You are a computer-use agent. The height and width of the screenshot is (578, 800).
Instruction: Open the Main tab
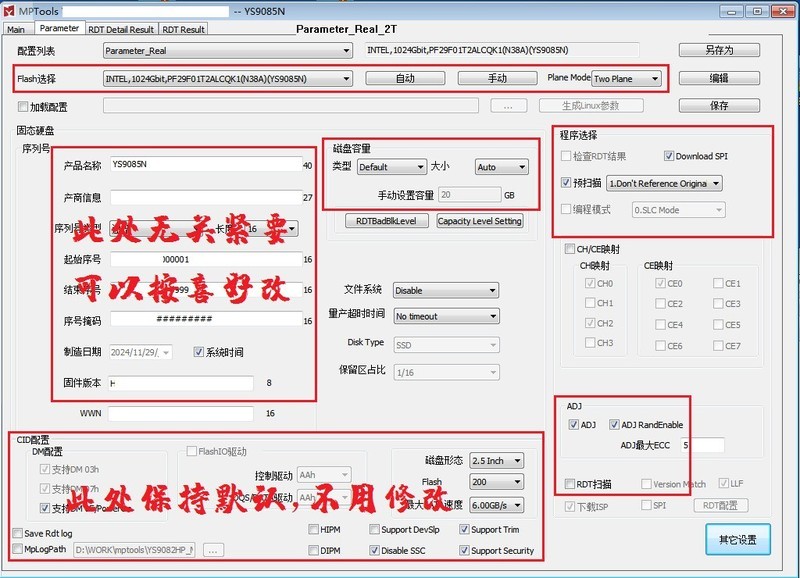(18, 29)
